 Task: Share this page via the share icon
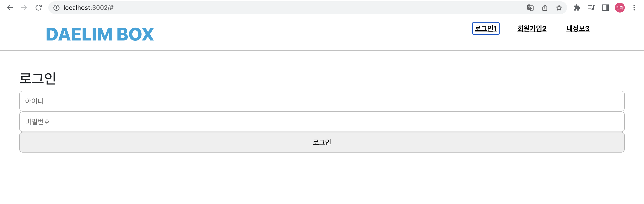point(545,8)
